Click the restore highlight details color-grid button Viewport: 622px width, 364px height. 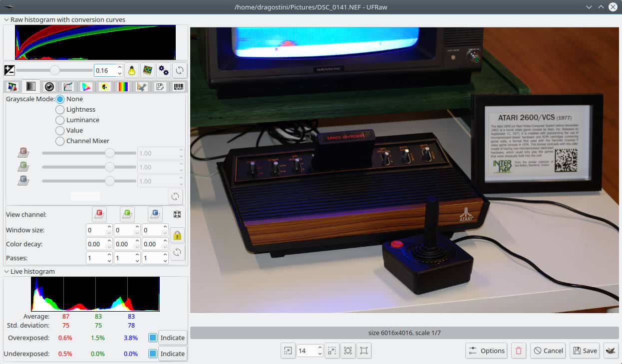(x=148, y=70)
